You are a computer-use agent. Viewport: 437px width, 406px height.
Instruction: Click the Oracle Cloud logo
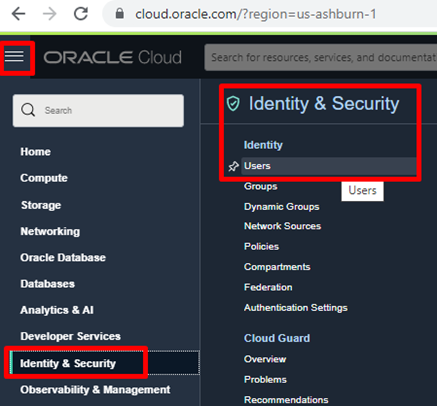(113, 57)
